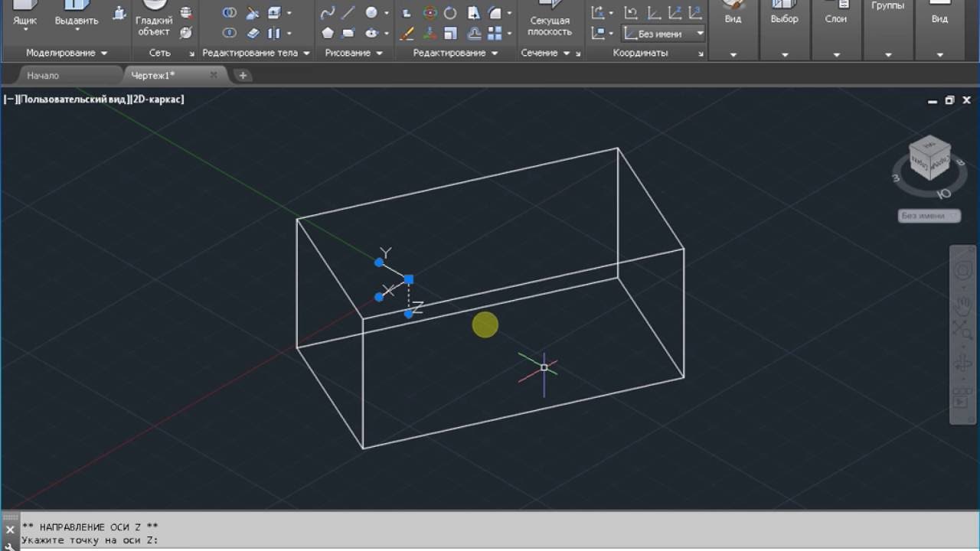Open a new drawing tab with plus

[243, 75]
